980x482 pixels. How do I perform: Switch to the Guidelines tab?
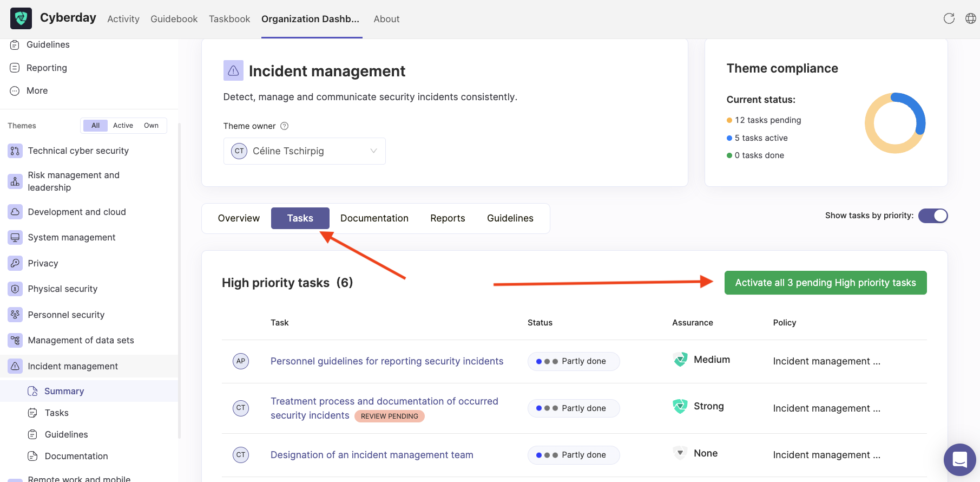(x=510, y=218)
